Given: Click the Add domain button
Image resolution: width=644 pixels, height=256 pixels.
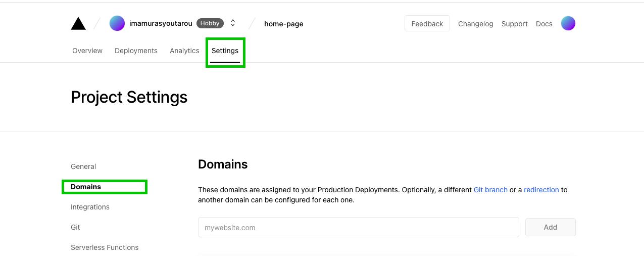Looking at the screenshot, I should coord(551,227).
